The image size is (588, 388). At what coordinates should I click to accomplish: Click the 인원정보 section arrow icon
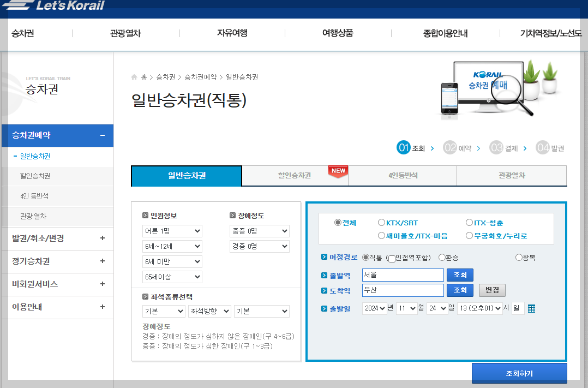146,216
